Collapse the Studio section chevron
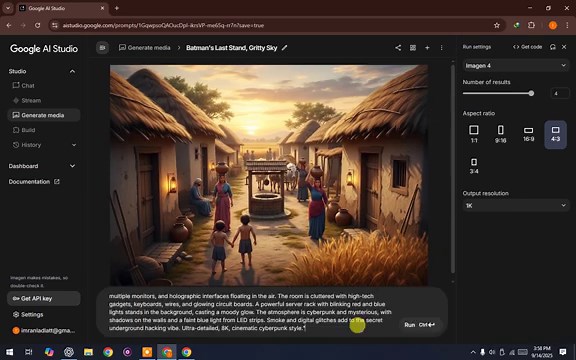 coord(72,71)
